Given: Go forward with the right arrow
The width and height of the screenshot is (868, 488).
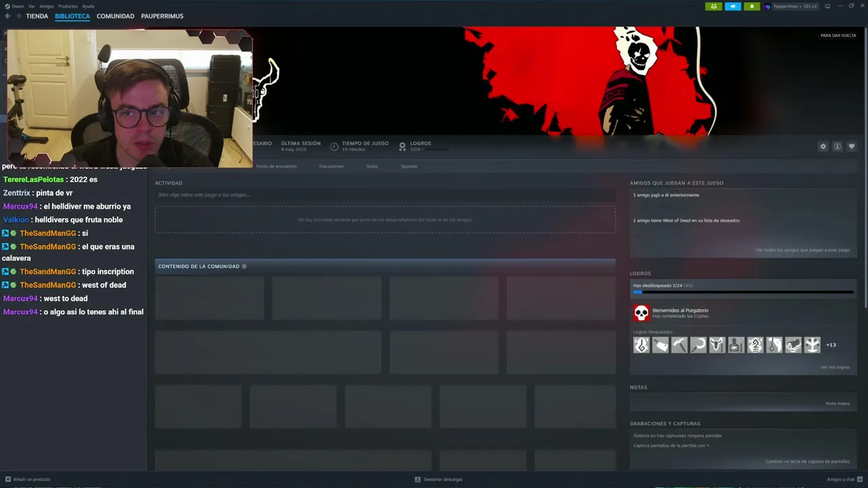Looking at the screenshot, I should (18, 16).
